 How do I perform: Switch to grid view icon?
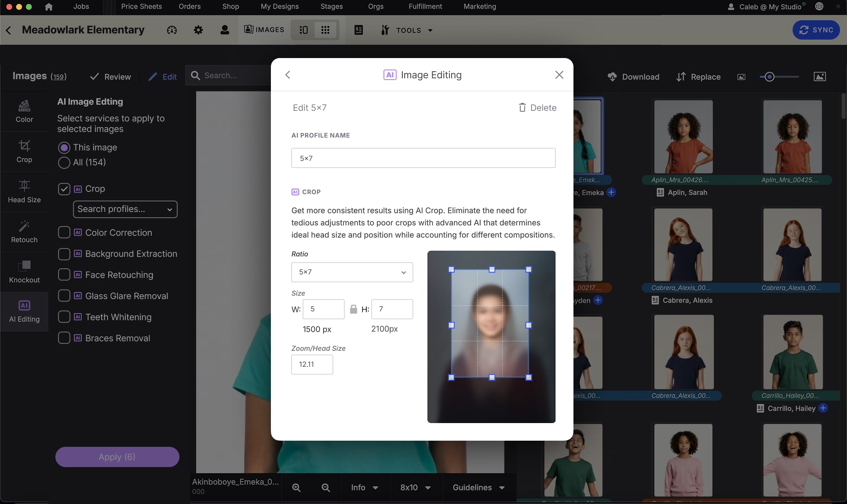pos(325,30)
